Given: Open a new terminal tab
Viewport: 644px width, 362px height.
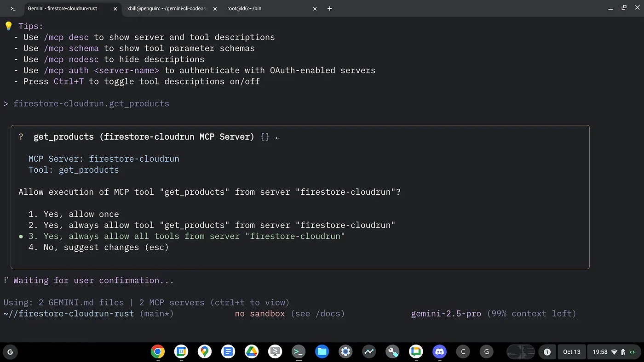Looking at the screenshot, I should 329,9.
